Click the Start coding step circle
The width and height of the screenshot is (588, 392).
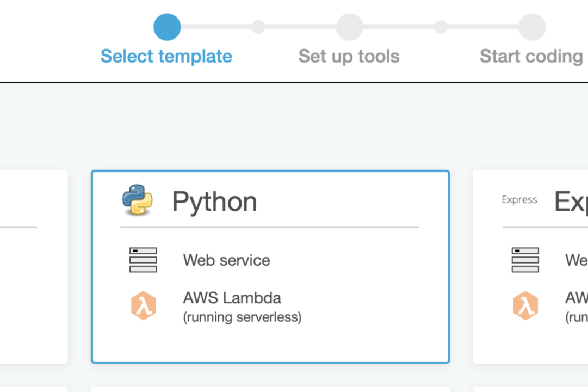click(532, 27)
